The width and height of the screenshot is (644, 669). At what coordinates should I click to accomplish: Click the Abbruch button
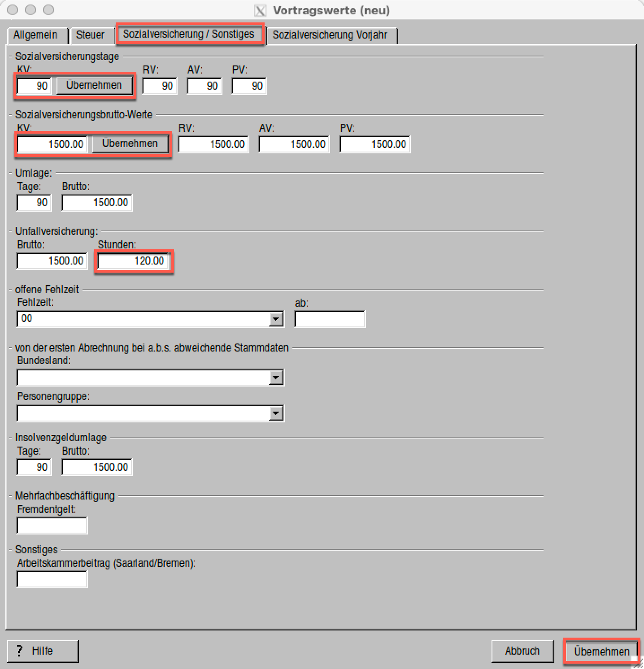tap(522, 651)
